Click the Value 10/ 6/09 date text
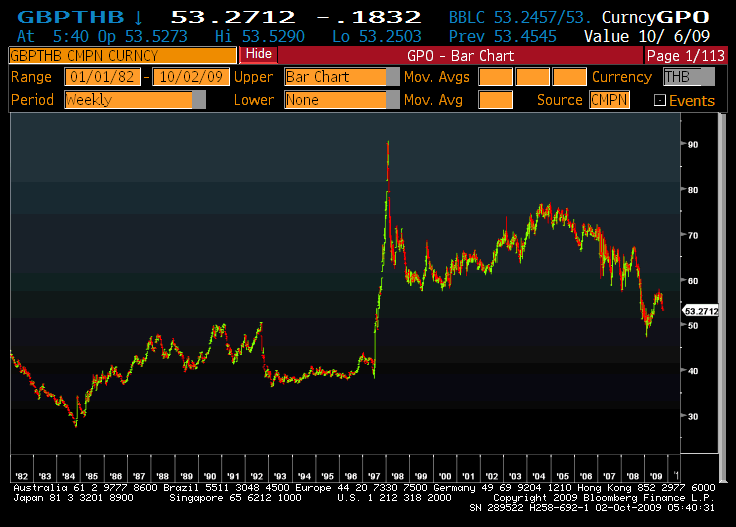This screenshot has height=527, width=736. 647,36
